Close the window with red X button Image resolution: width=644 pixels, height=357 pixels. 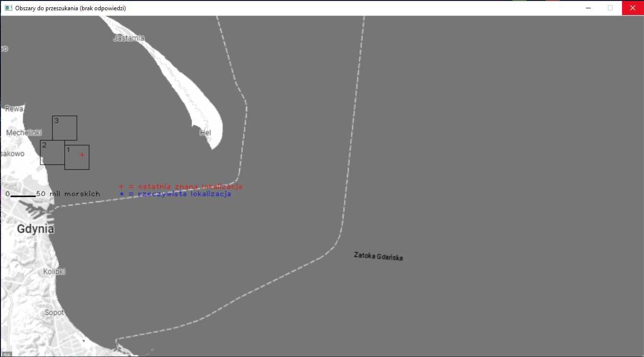633,8
